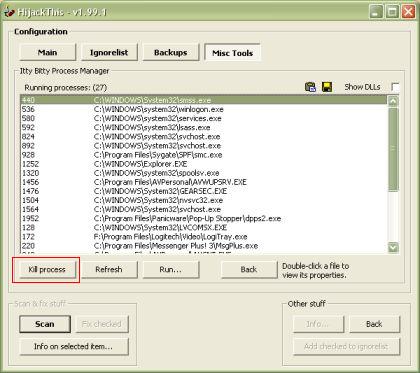This screenshot has height=373, width=420.
Task: Open the Backups tab
Action: tap(171, 52)
